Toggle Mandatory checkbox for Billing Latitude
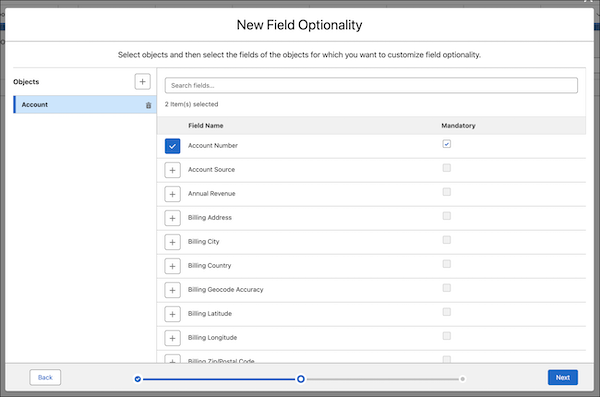Image resolution: width=600 pixels, height=397 pixels. pos(447,312)
